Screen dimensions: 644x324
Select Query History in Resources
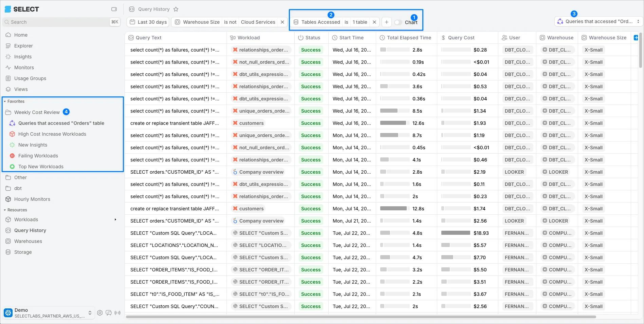[30, 230]
